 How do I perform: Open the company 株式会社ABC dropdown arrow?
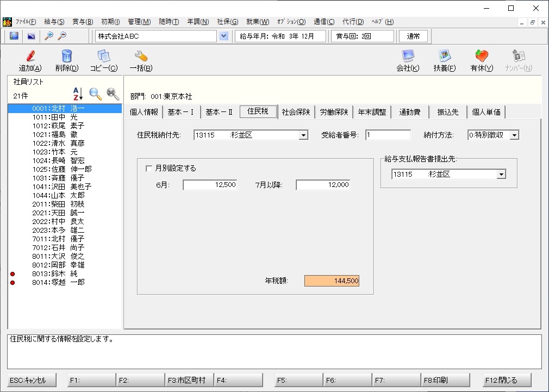224,36
